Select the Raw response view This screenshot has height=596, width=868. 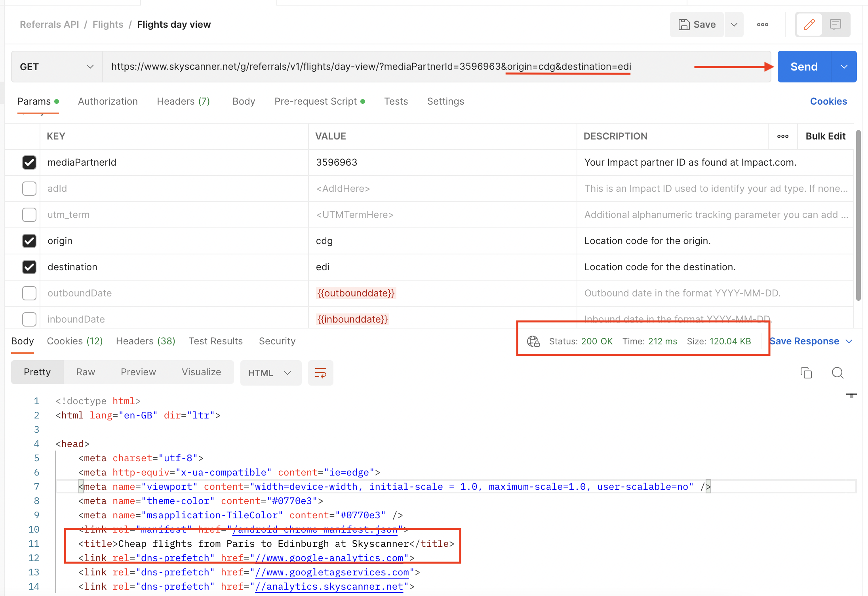[x=86, y=372]
